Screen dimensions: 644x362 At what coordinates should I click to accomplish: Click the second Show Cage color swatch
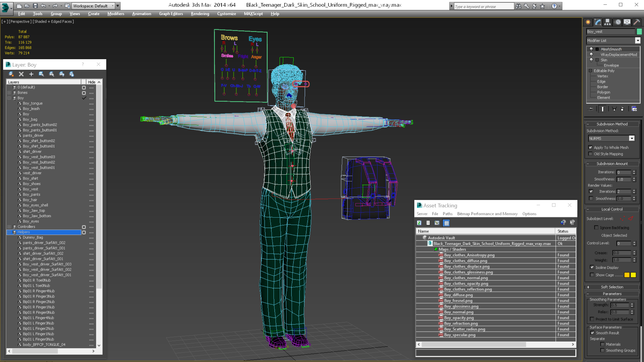633,275
